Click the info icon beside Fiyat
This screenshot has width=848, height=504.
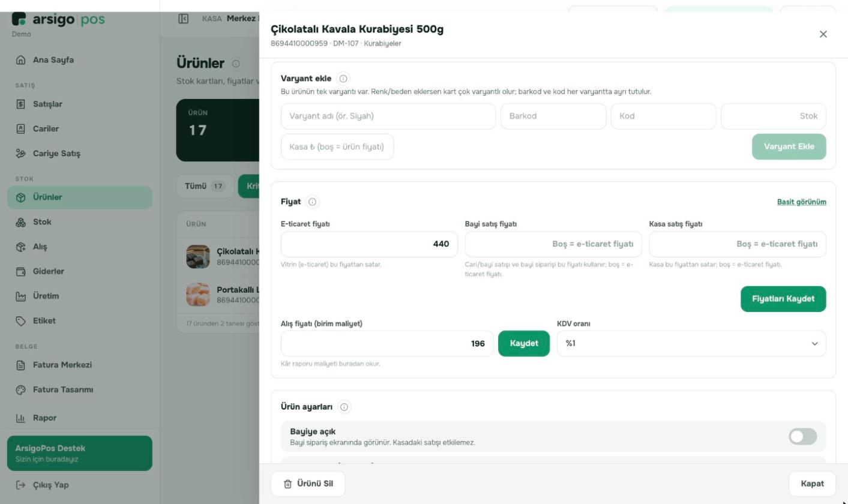[x=313, y=202]
